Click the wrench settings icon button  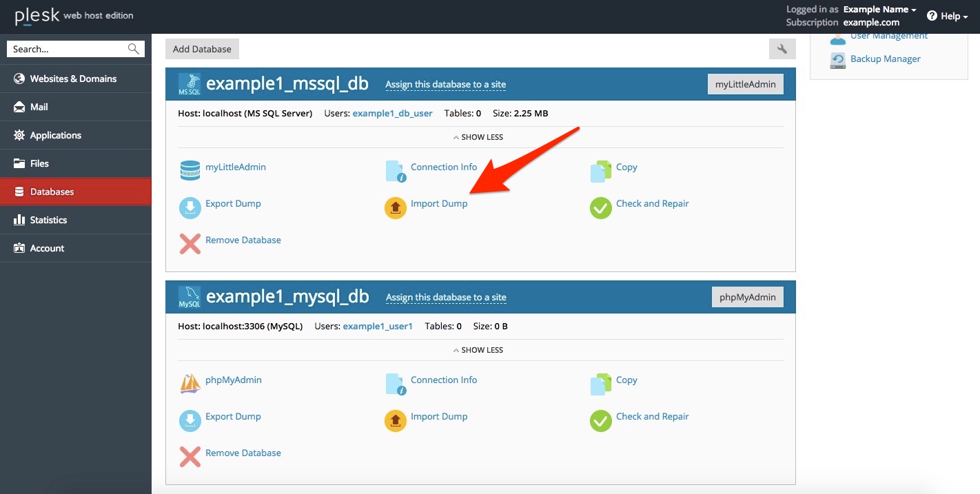pyautogui.click(x=782, y=49)
